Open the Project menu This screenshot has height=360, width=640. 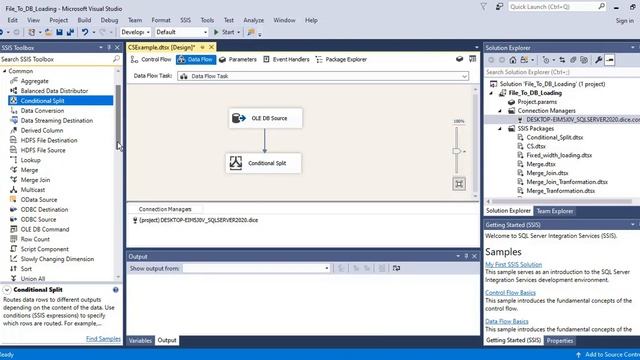(58, 20)
